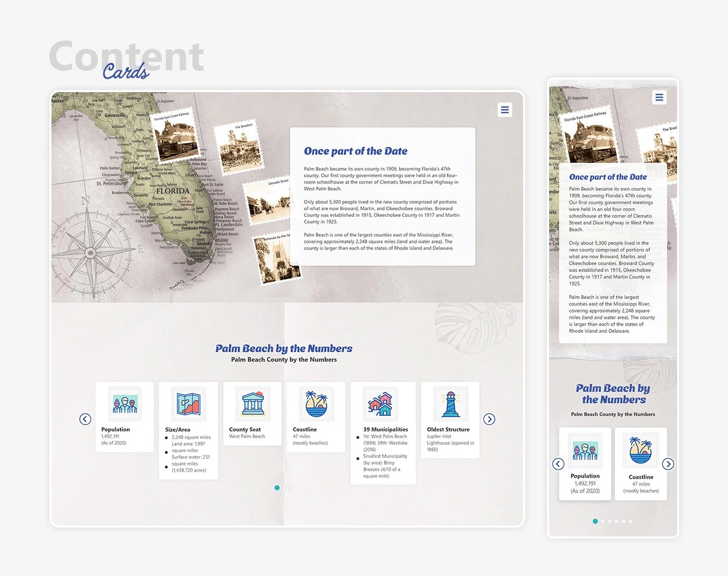Click the 'Palm Beach by the Numbers' desktop heading
The height and width of the screenshot is (576, 728).
point(284,349)
